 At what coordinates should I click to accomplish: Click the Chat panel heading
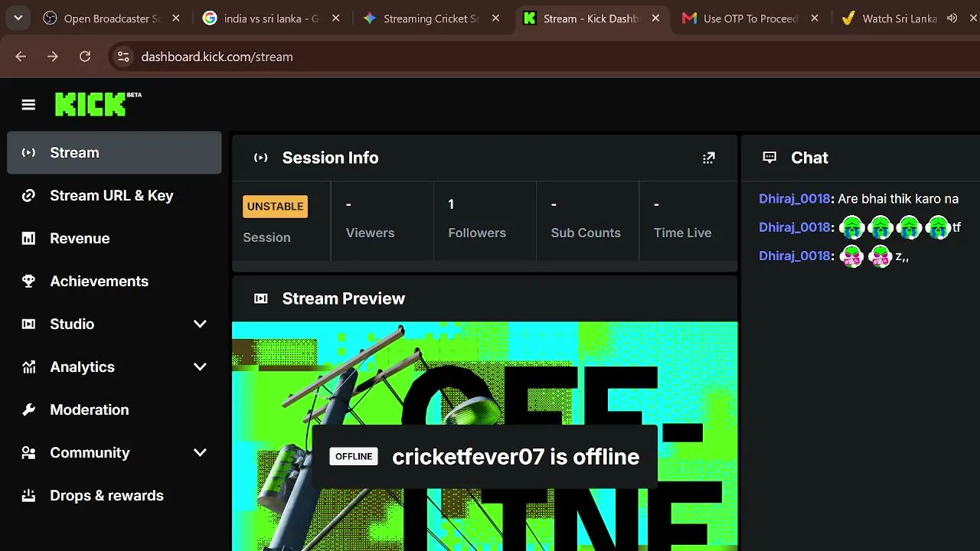[x=809, y=158]
